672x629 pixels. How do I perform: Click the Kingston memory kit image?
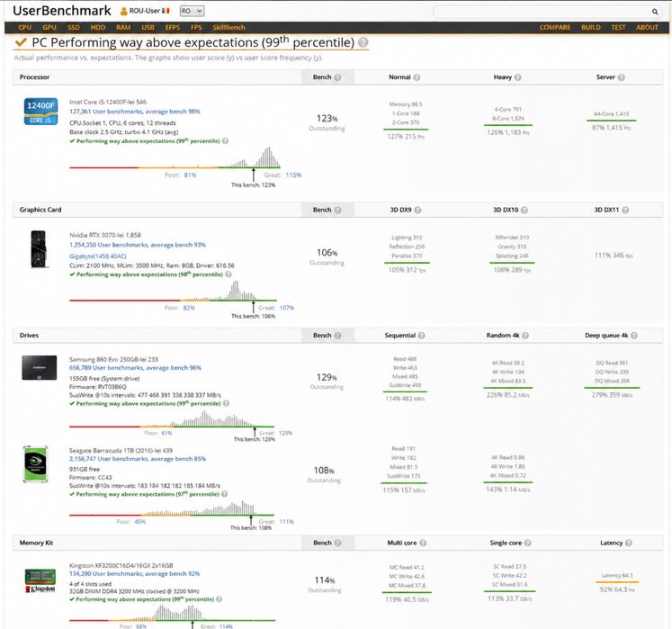[40, 581]
